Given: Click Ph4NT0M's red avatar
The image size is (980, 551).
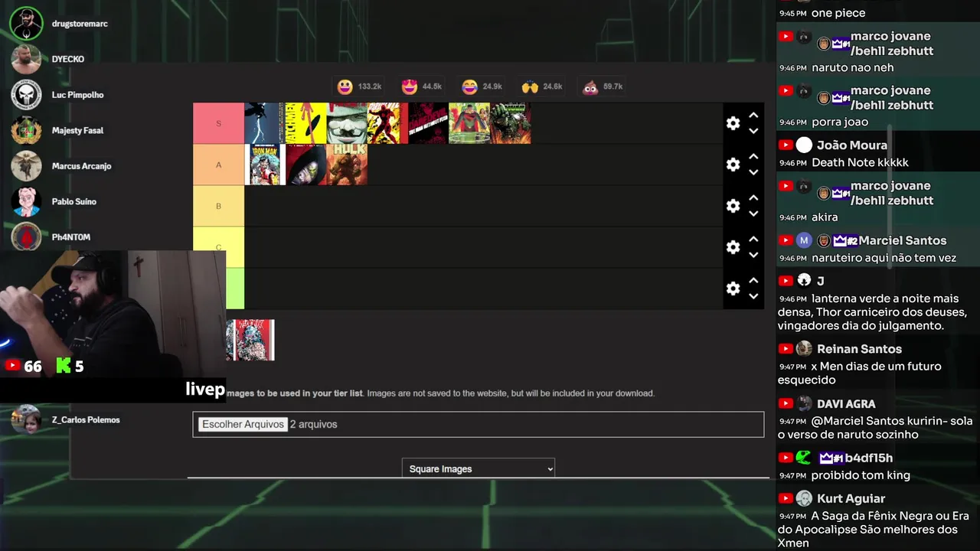Looking at the screenshot, I should [26, 237].
